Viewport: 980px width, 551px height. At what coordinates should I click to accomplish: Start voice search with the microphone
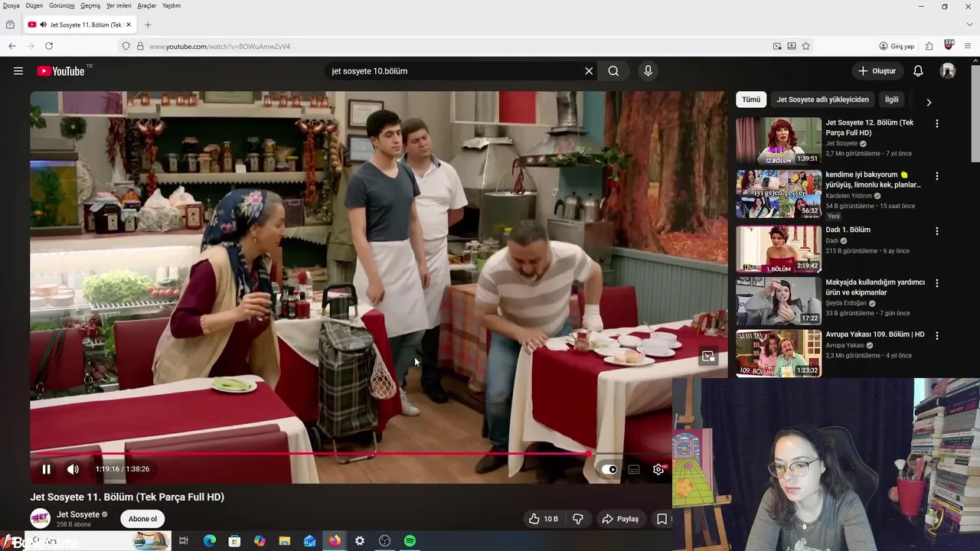coord(648,71)
